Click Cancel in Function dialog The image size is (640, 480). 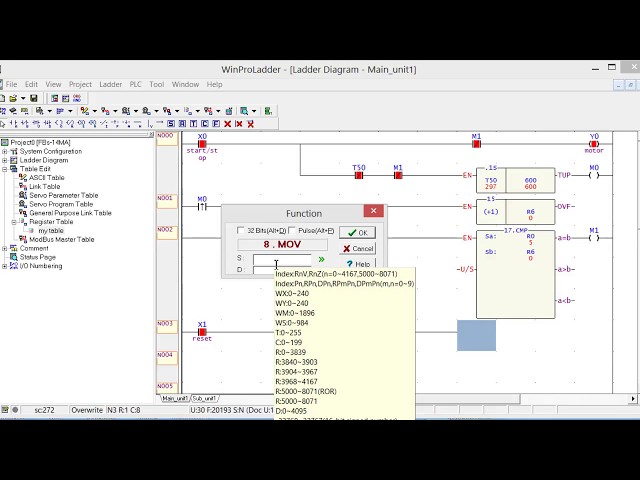point(357,249)
